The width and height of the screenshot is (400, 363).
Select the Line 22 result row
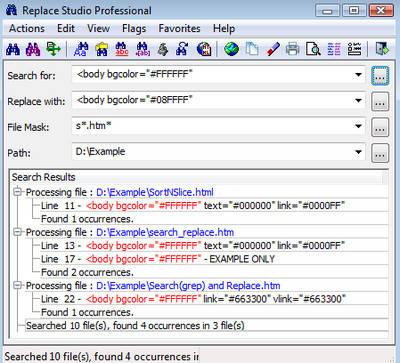pyautogui.click(x=214, y=299)
